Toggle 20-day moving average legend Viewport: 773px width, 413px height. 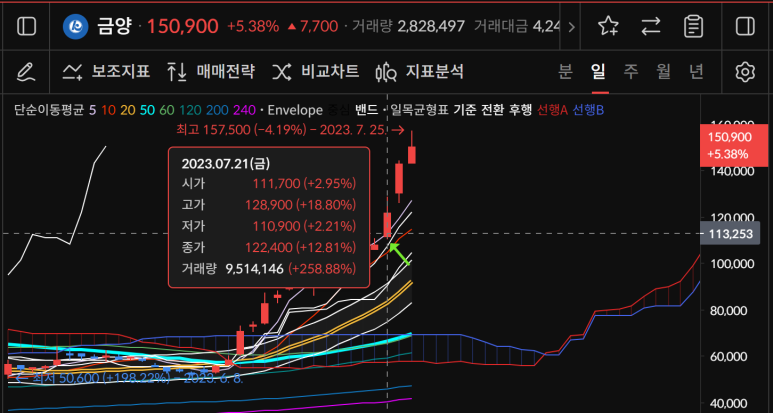127,110
